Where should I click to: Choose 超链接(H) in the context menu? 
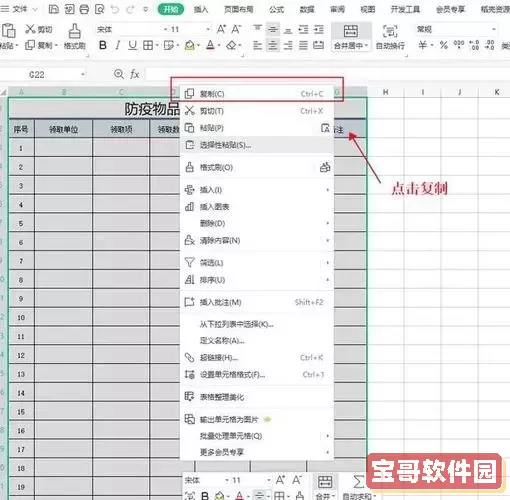pyautogui.click(x=257, y=358)
